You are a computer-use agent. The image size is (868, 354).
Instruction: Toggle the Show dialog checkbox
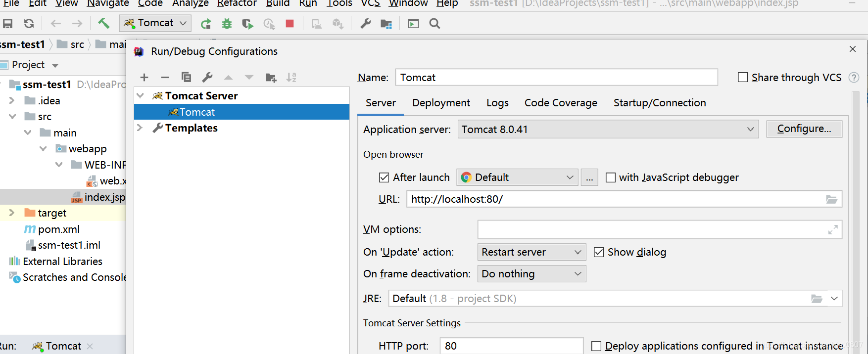coord(599,252)
